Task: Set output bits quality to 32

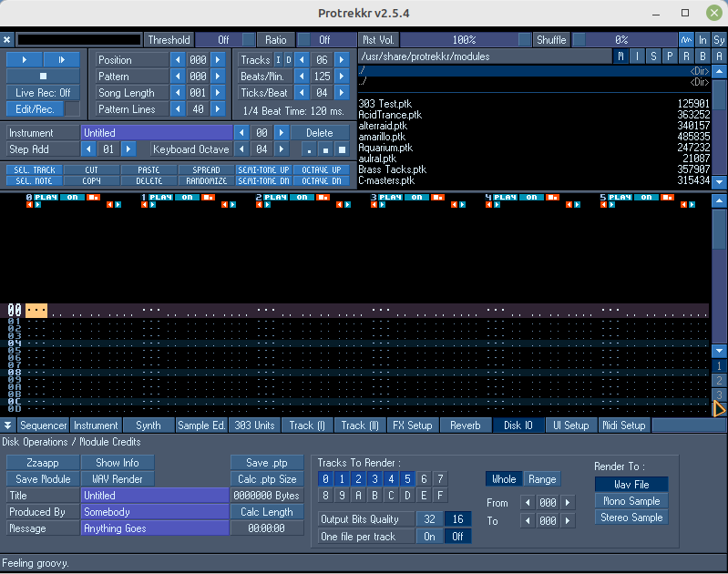Action: (x=429, y=518)
